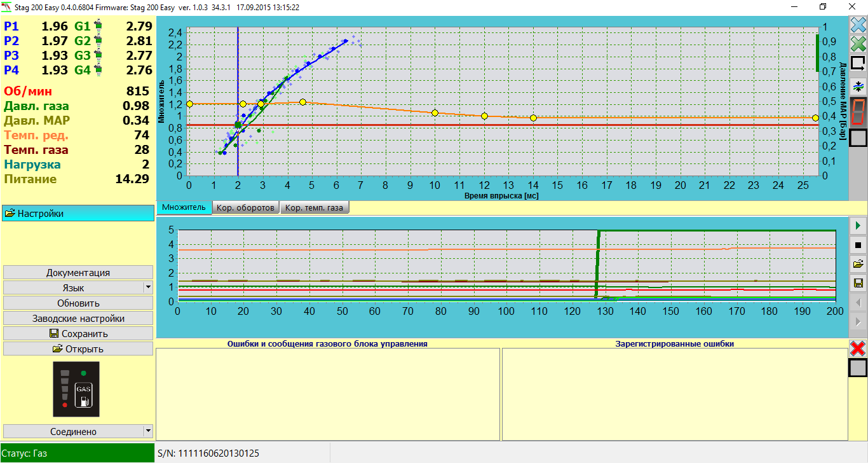This screenshot has width=868, height=463.
Task: Open saved oscilloscope file via folder icon
Action: [858, 264]
